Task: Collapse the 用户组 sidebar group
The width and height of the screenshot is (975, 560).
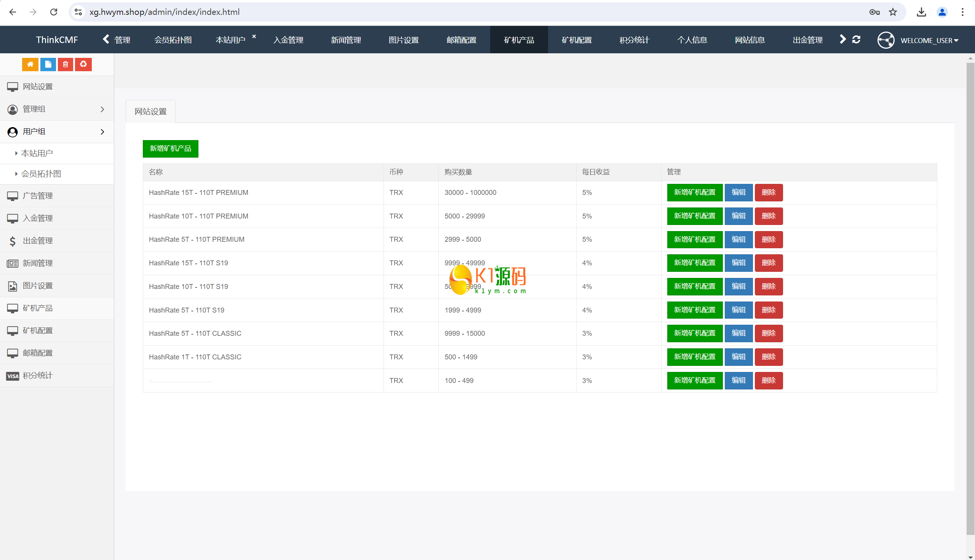Action: [57, 132]
